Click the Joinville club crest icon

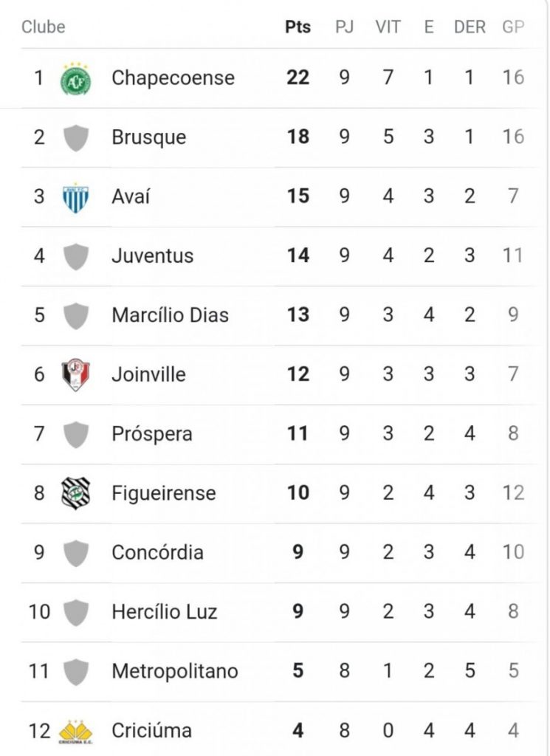75,375
